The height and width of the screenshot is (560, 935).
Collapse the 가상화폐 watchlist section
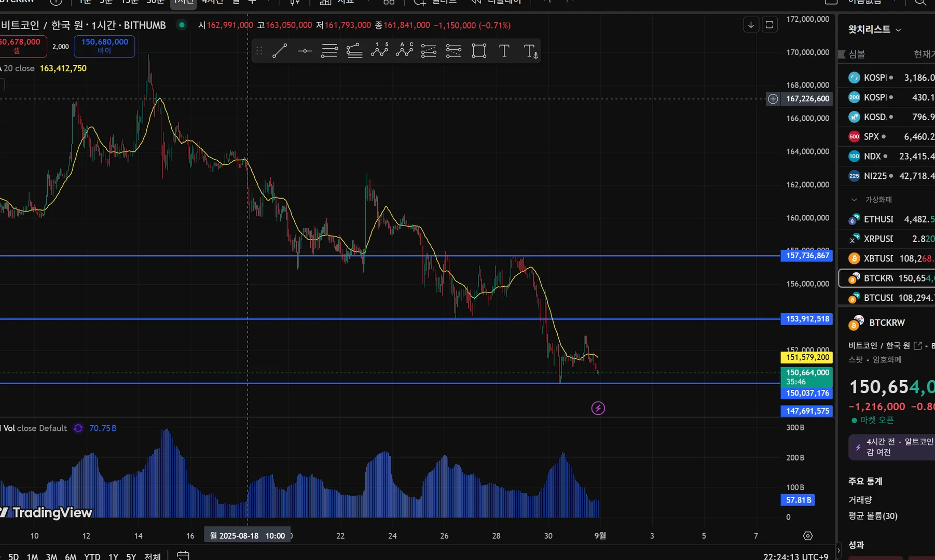click(854, 200)
